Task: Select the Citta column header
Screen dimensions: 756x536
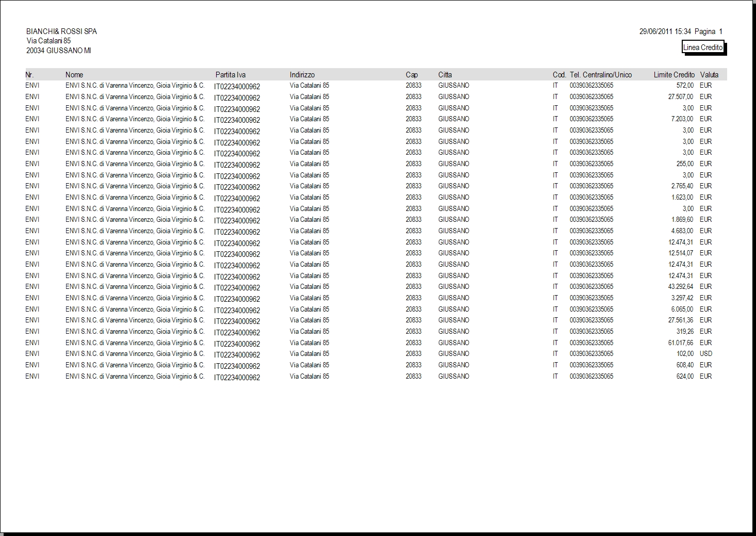Action: 445,75
